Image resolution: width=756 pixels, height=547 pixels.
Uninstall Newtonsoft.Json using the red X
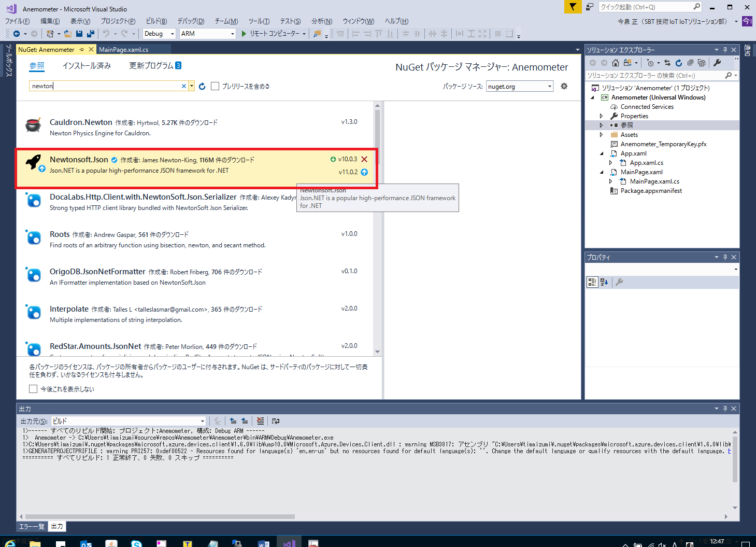[364, 159]
